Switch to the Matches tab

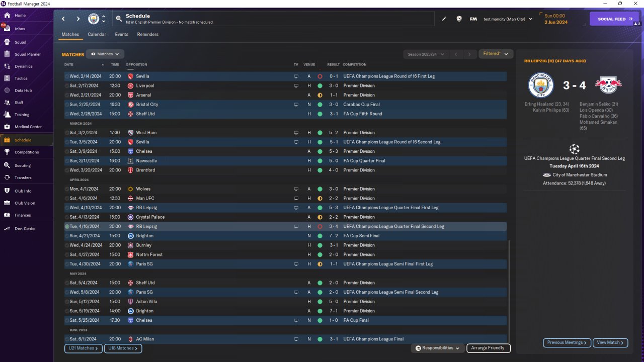pos(70,35)
